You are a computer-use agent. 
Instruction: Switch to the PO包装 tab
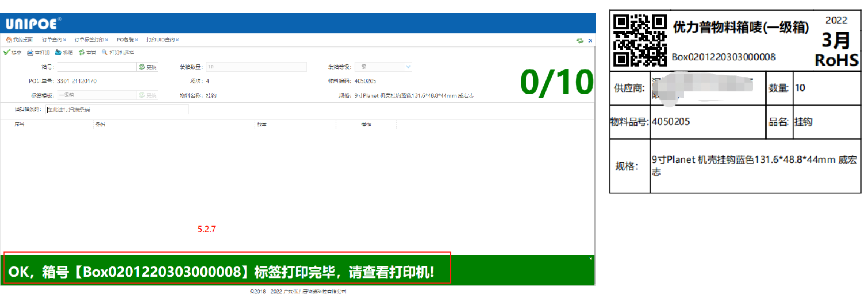tap(125, 40)
